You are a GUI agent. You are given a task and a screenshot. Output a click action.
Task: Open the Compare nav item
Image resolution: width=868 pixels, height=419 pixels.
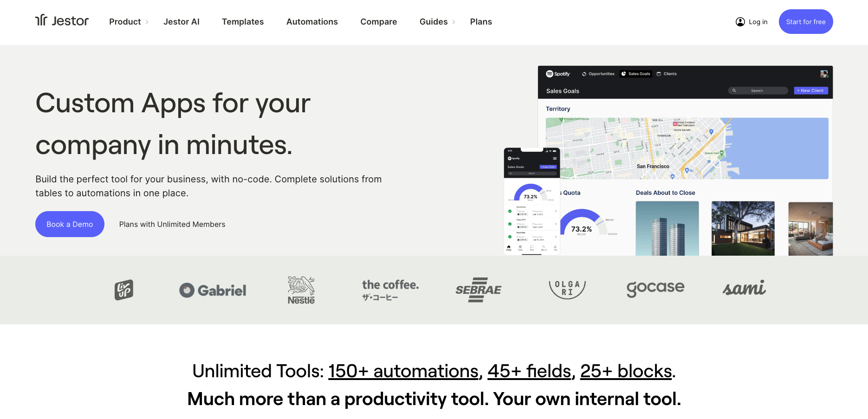[x=379, y=22]
